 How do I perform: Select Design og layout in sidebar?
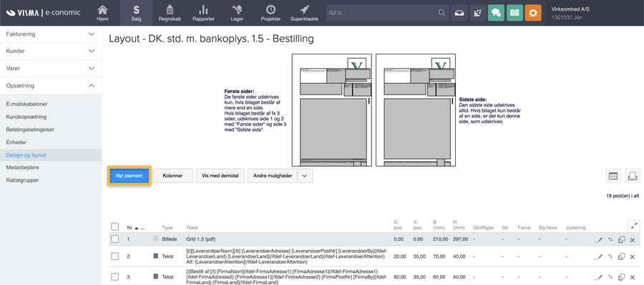coord(51,155)
